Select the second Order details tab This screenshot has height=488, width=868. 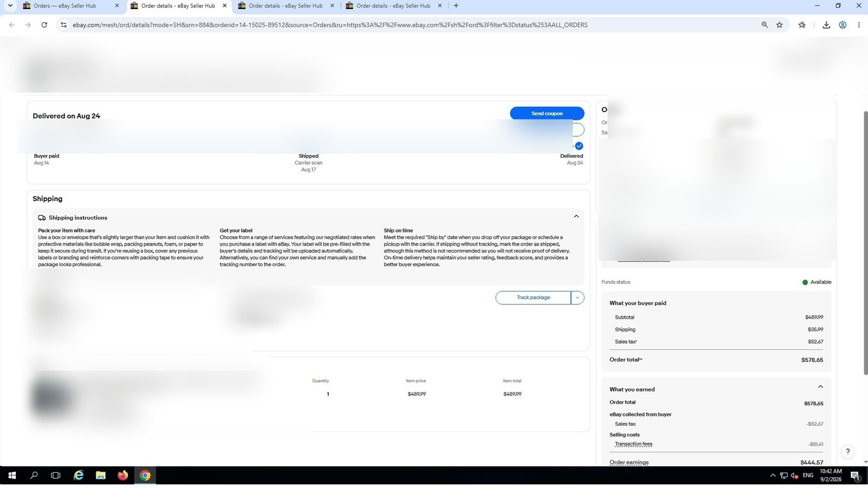pos(178,6)
